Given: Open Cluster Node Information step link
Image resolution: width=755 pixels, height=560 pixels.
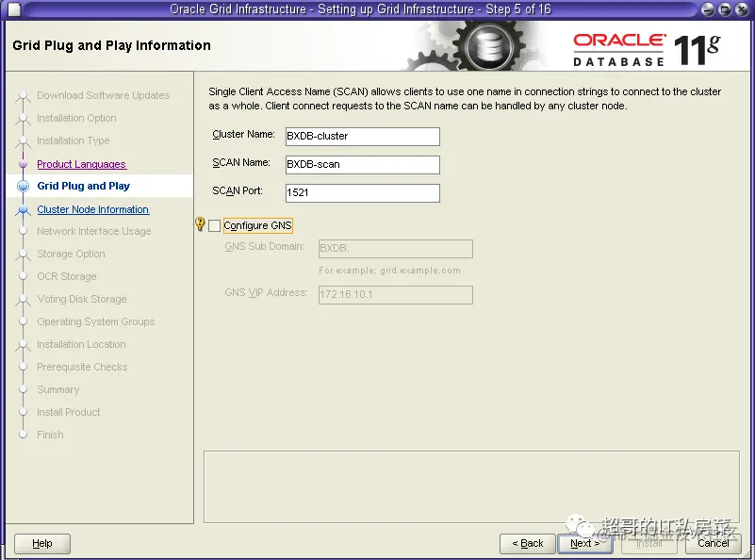Looking at the screenshot, I should pos(93,209).
